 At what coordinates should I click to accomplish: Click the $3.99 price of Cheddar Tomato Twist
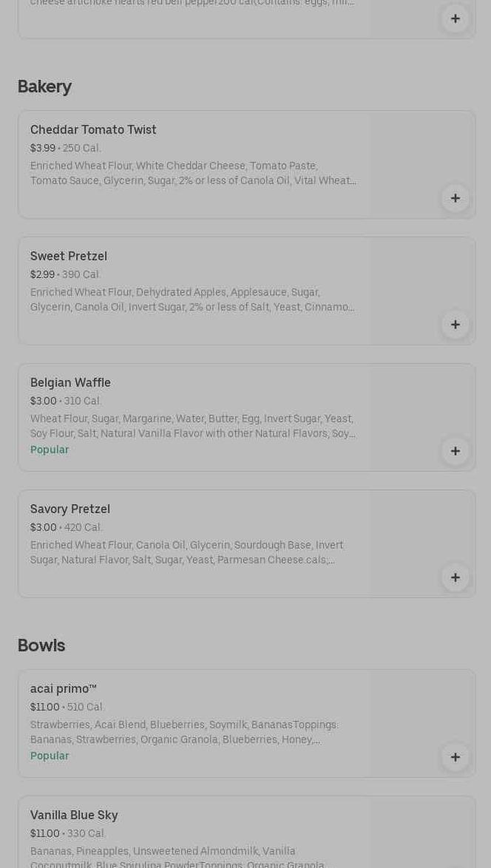point(43,148)
